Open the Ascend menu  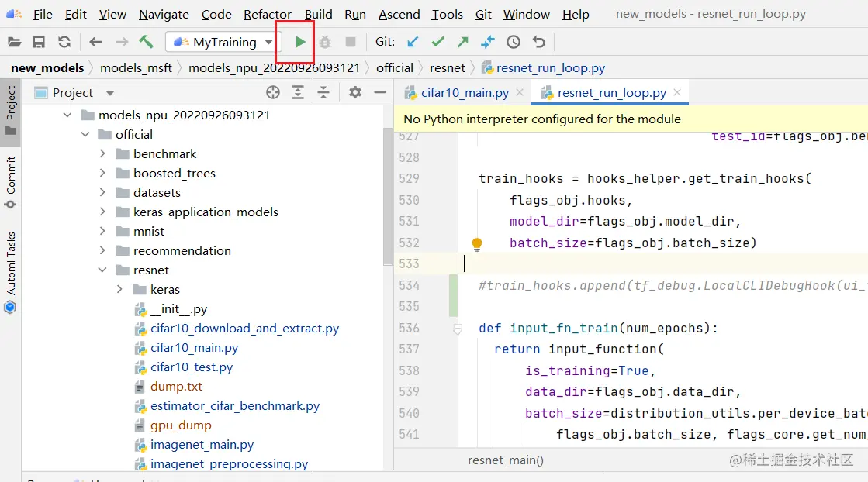tap(399, 15)
